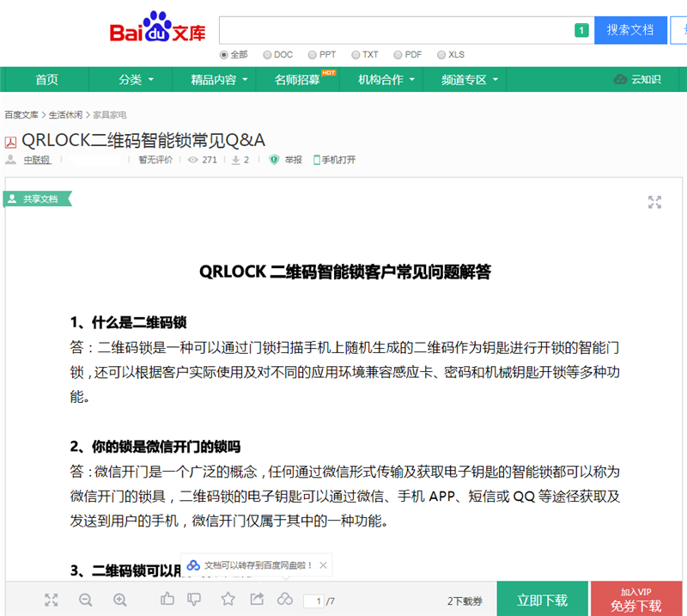687x616 pixels.
Task: Zoom in the document
Action: point(120,600)
